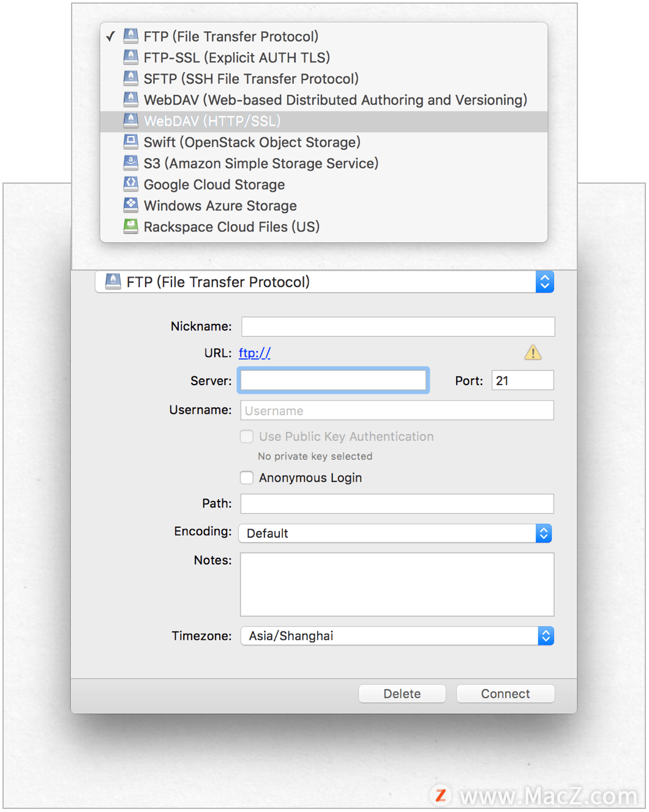The width and height of the screenshot is (649, 812).
Task: Click the checkmark beside FTP menu item
Action: pos(110,37)
